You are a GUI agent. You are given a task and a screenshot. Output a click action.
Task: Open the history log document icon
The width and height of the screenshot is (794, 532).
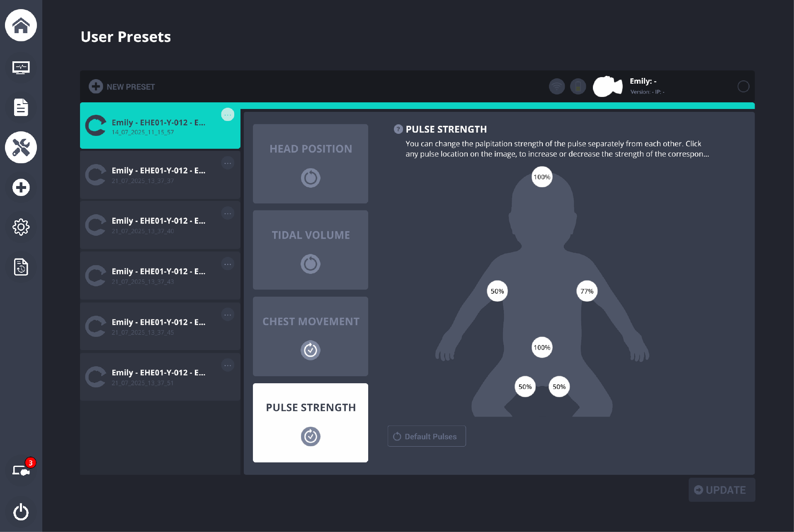(x=21, y=267)
